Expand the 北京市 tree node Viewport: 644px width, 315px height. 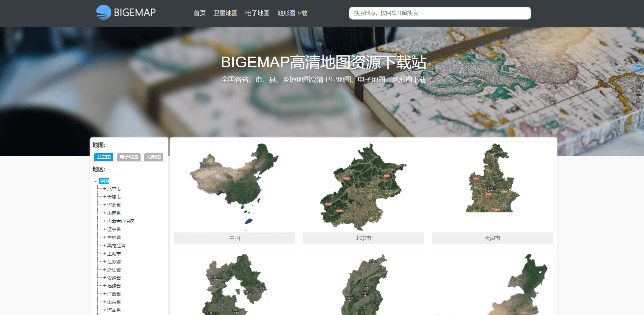pyautogui.click(x=105, y=189)
